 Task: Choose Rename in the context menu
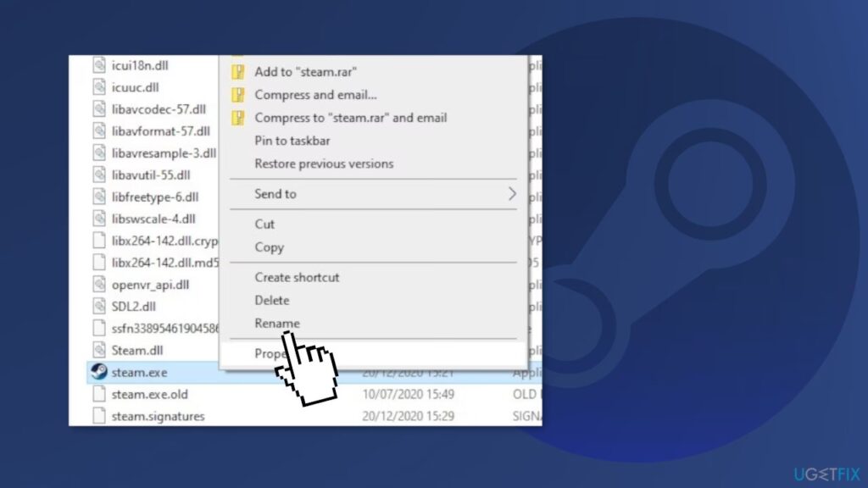(277, 323)
